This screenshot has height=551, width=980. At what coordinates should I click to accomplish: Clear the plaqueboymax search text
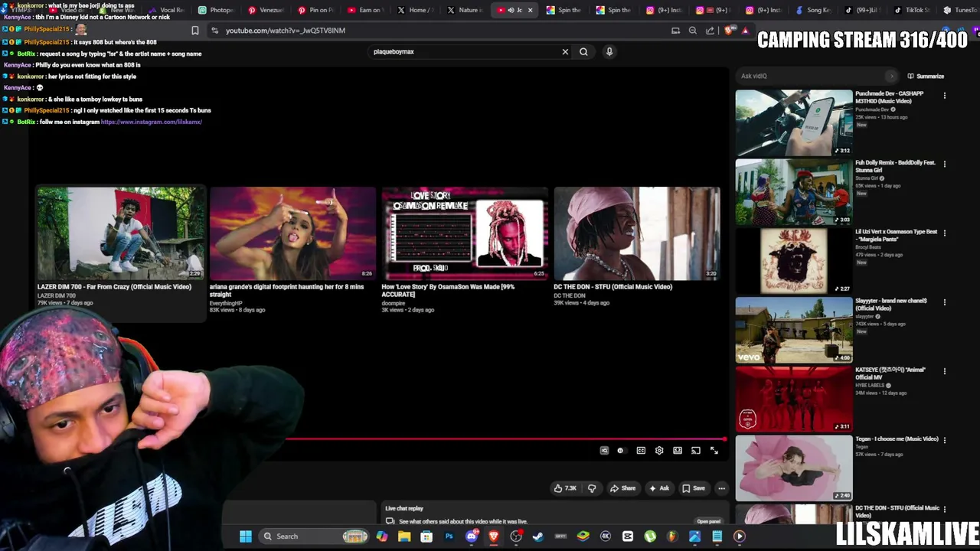(x=565, y=52)
